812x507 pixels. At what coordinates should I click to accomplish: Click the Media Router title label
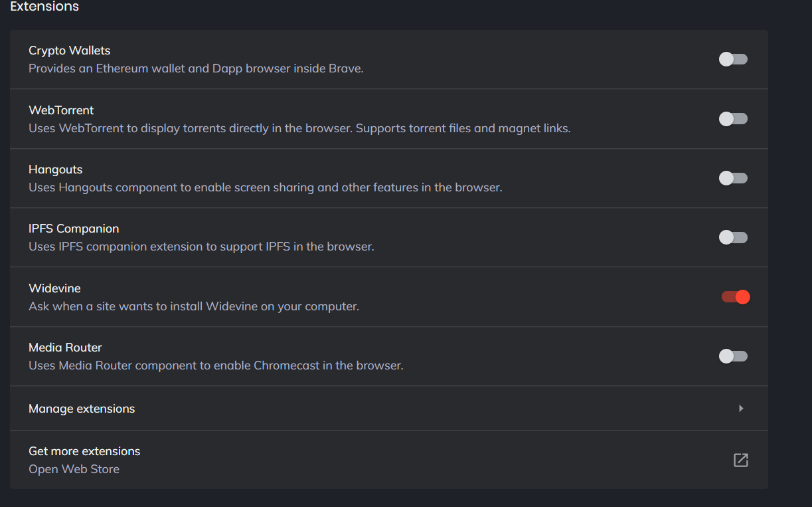tap(65, 348)
